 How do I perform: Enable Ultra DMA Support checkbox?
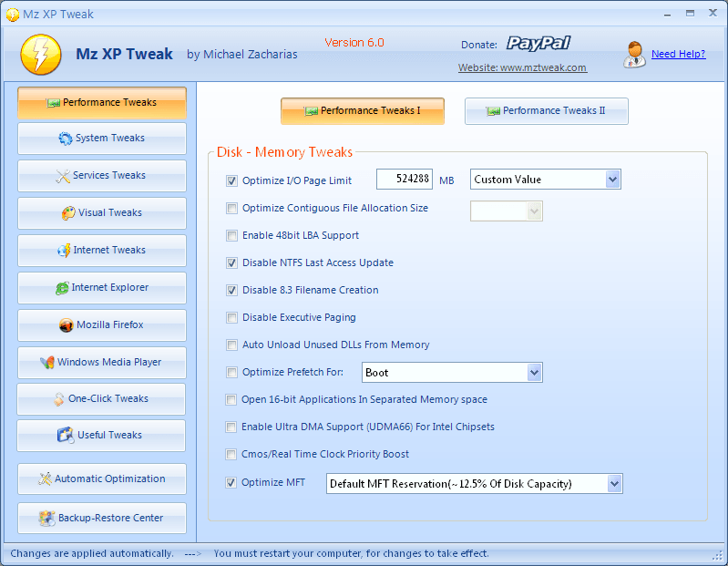231,427
